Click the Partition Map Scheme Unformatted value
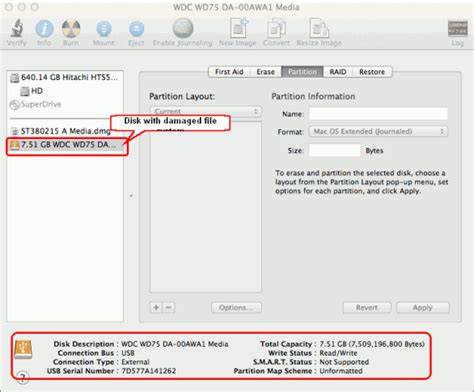474x392 pixels. pos(341,371)
